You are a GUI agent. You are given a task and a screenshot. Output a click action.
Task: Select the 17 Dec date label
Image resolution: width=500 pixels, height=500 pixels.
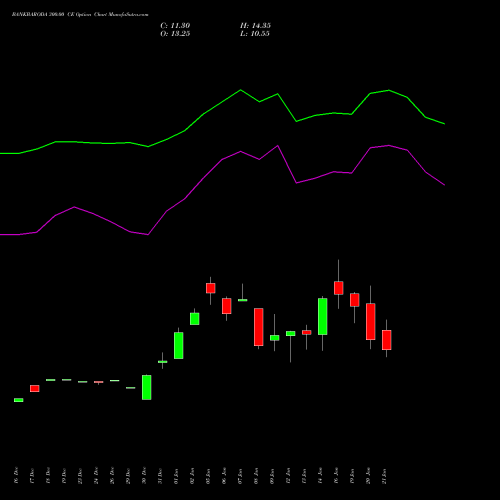coord(32,476)
